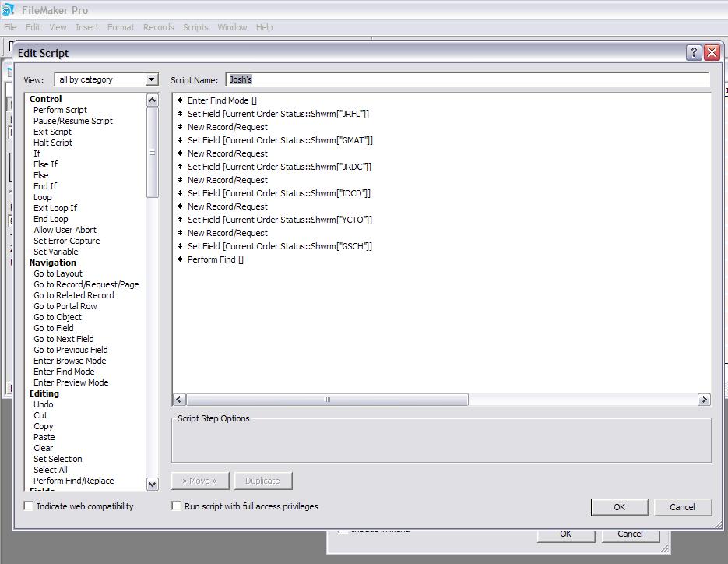
Task: Select Set Variable step
Action: 56,252
